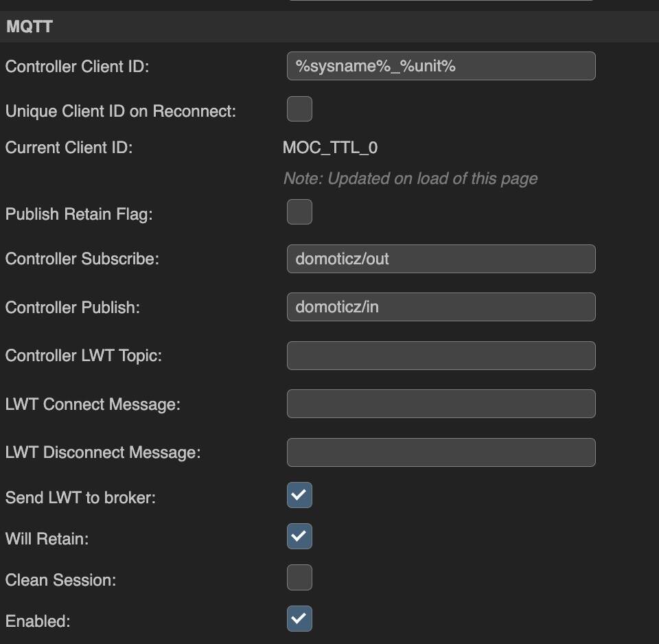
Task: Tick the Clean Session checkbox
Action: 299,577
